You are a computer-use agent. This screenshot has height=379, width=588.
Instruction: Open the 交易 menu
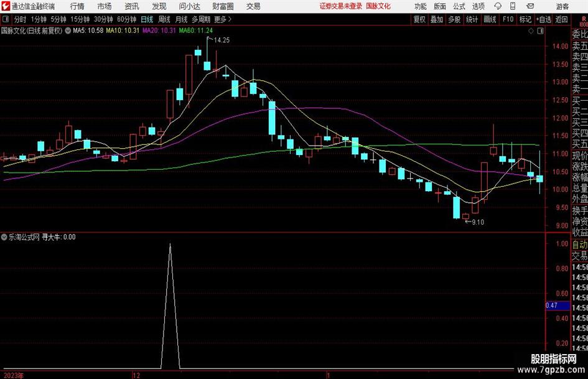tap(253, 6)
